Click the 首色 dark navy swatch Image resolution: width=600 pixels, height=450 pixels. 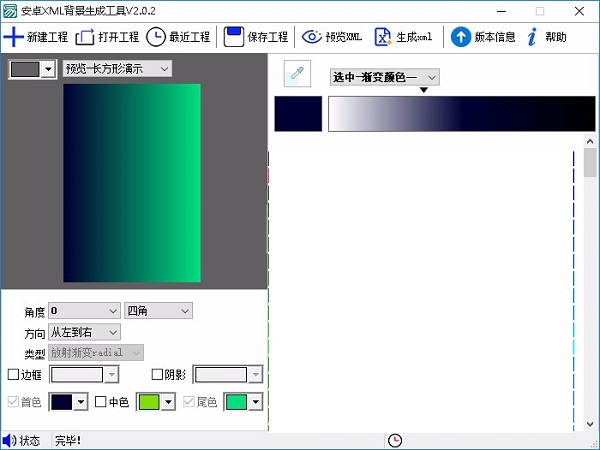click(62, 402)
